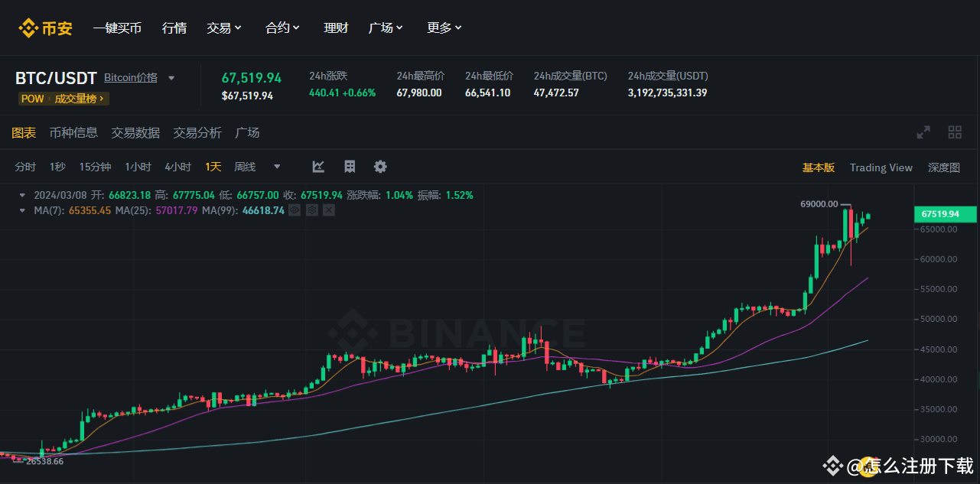The image size is (980, 484).
Task: Hide MA lines with the eye toggle
Action: click(x=294, y=210)
